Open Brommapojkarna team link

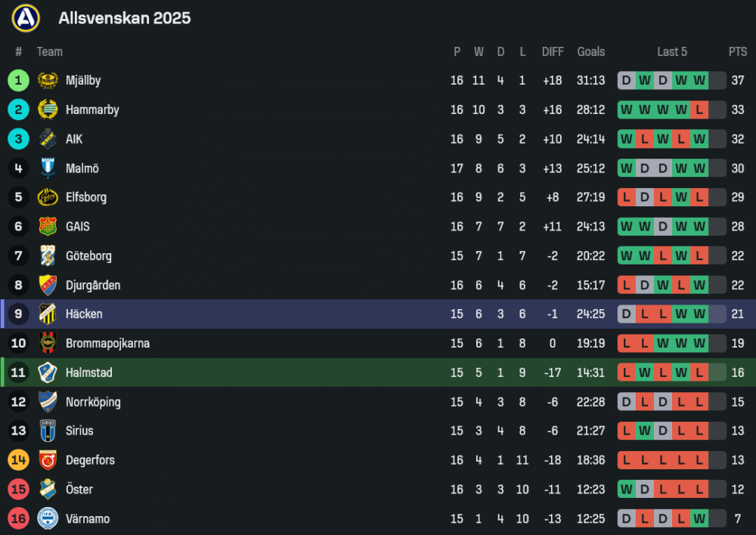coord(107,343)
